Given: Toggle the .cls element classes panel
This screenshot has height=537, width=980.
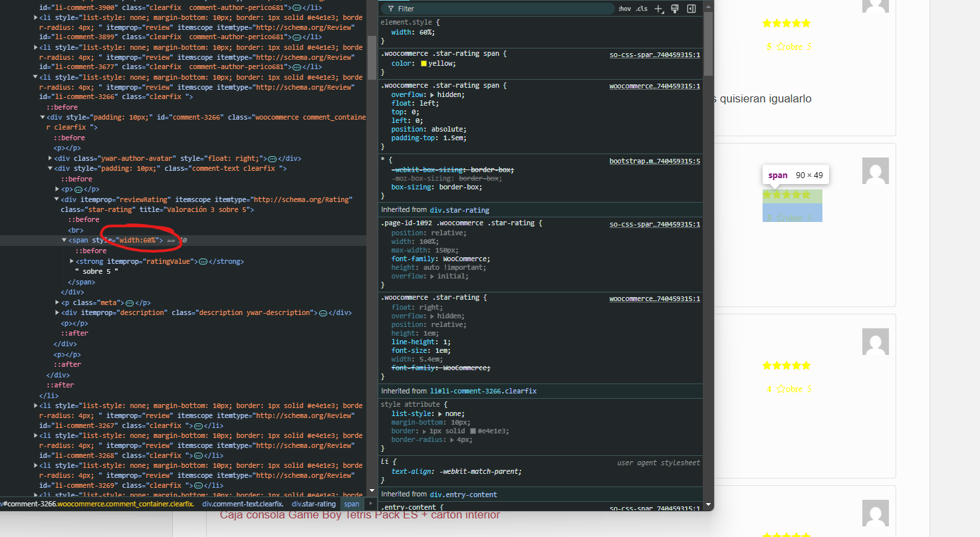Looking at the screenshot, I should 642,9.
